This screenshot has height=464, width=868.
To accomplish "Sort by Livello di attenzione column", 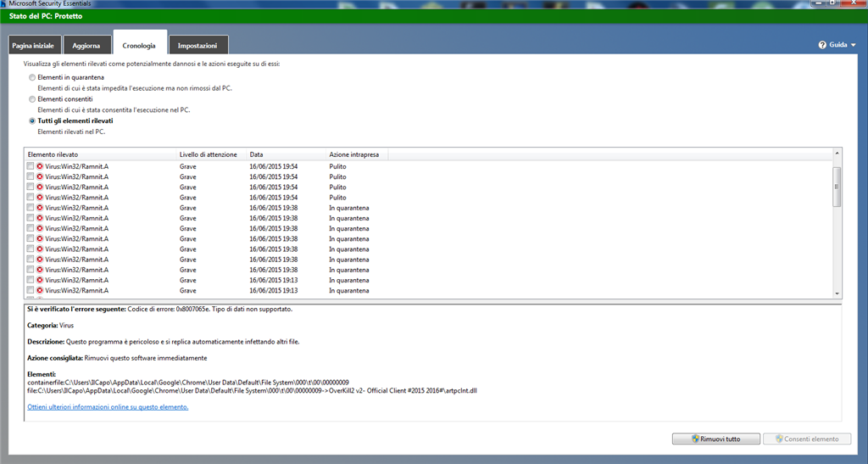I will 210,154.
